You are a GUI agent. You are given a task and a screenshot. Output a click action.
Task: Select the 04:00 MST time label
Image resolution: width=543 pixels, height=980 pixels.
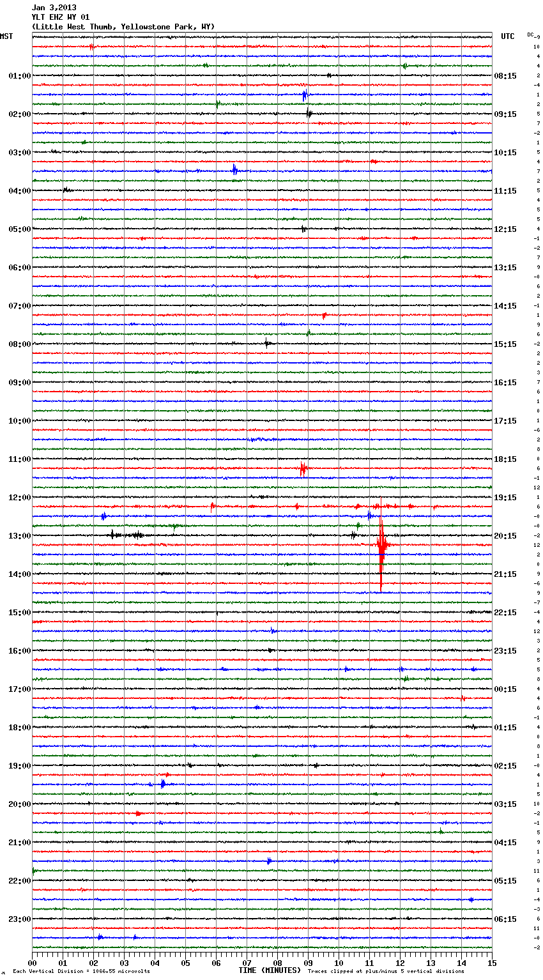(x=20, y=191)
